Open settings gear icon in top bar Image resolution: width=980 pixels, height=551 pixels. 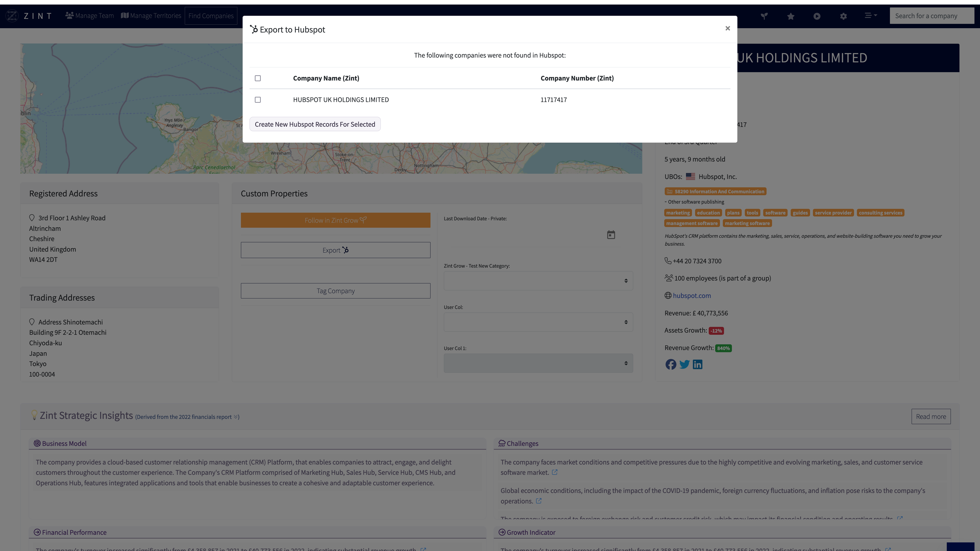click(x=844, y=16)
